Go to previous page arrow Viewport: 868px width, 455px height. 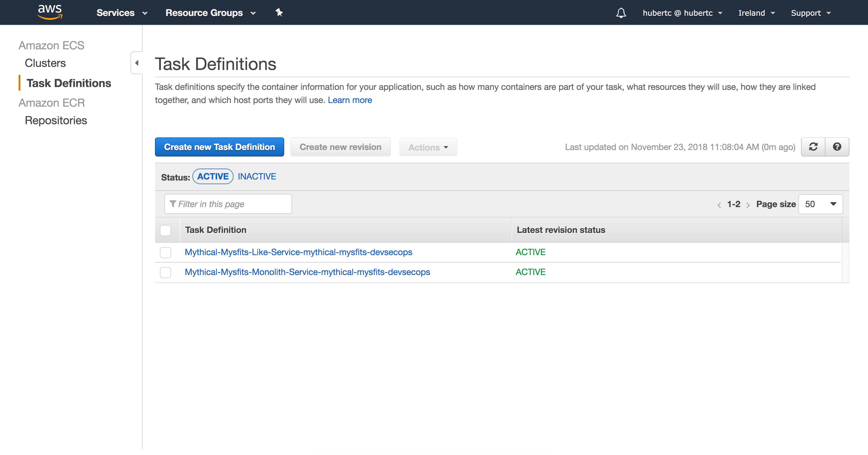pyautogui.click(x=719, y=205)
